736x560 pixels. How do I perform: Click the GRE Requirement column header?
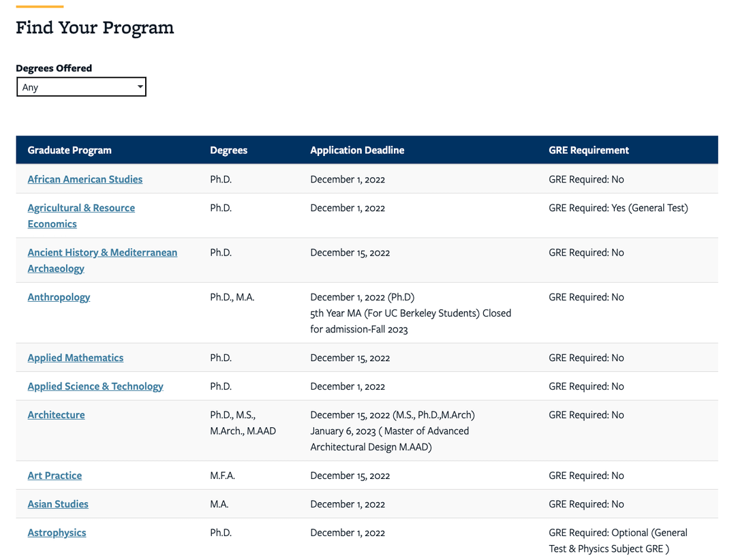(589, 150)
